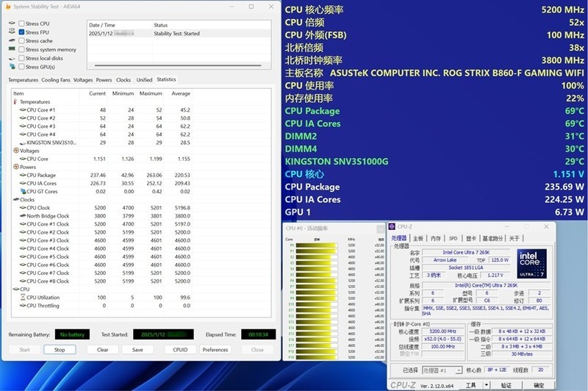Click the Clear button
Viewport: 588px width, 391px height.
pos(102,350)
